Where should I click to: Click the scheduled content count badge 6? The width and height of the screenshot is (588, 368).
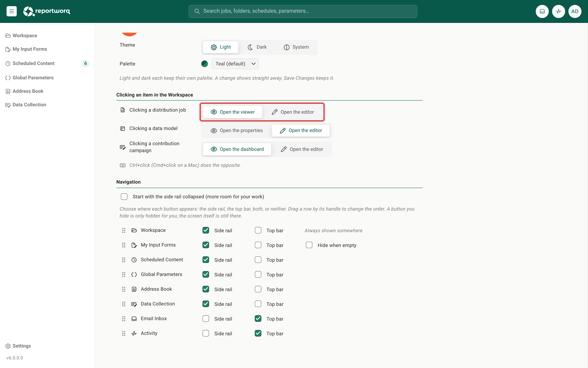pyautogui.click(x=86, y=63)
